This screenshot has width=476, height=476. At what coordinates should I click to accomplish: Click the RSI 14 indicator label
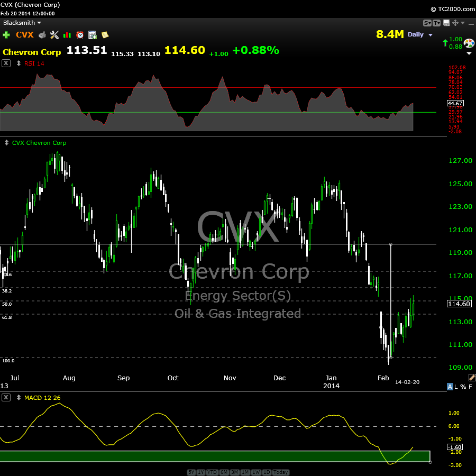coord(34,63)
